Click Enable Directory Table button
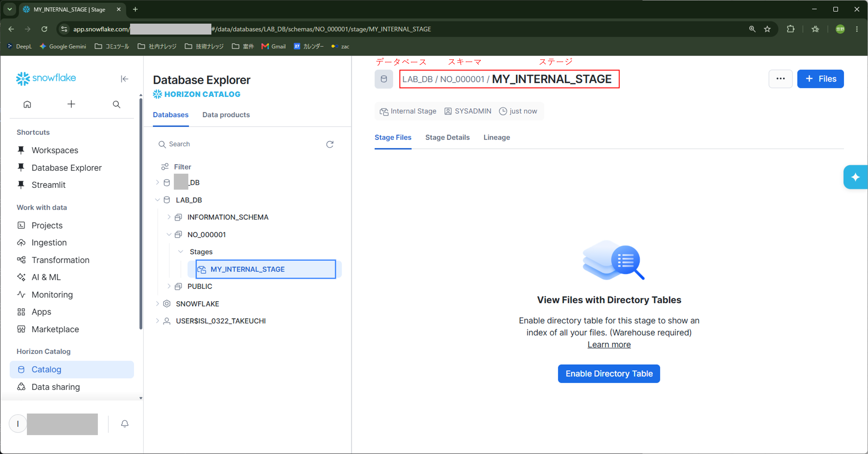 609,374
